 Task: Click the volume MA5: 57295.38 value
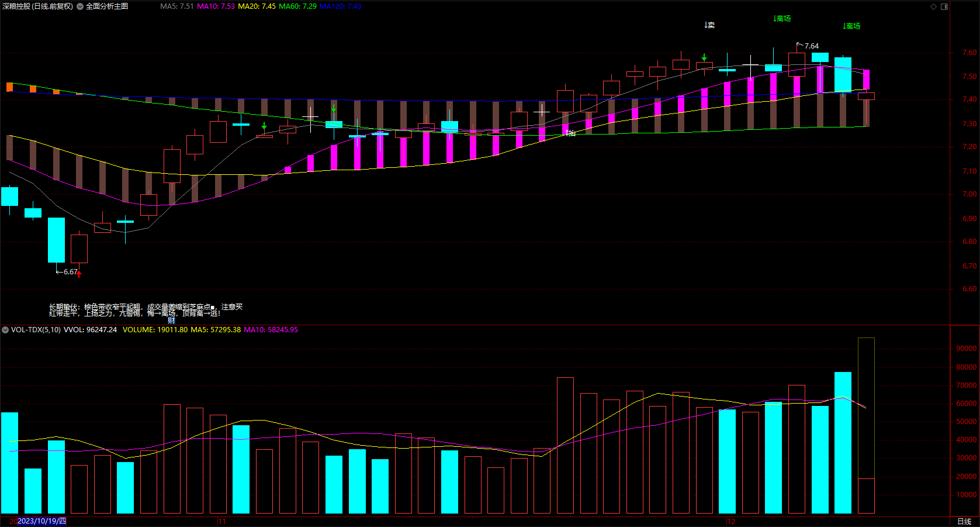click(216, 330)
